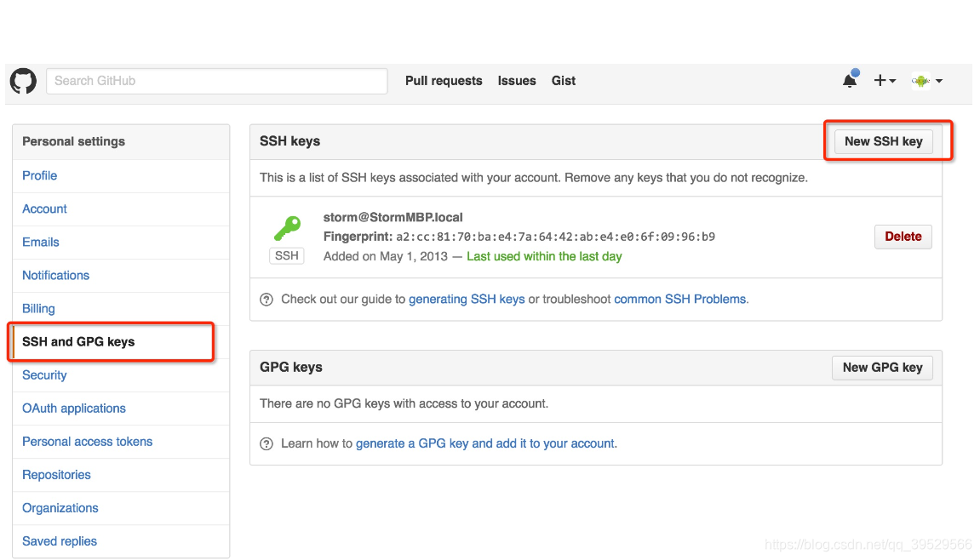The image size is (980, 560).
Task: Click the key fingerprint value
Action: 555,237
